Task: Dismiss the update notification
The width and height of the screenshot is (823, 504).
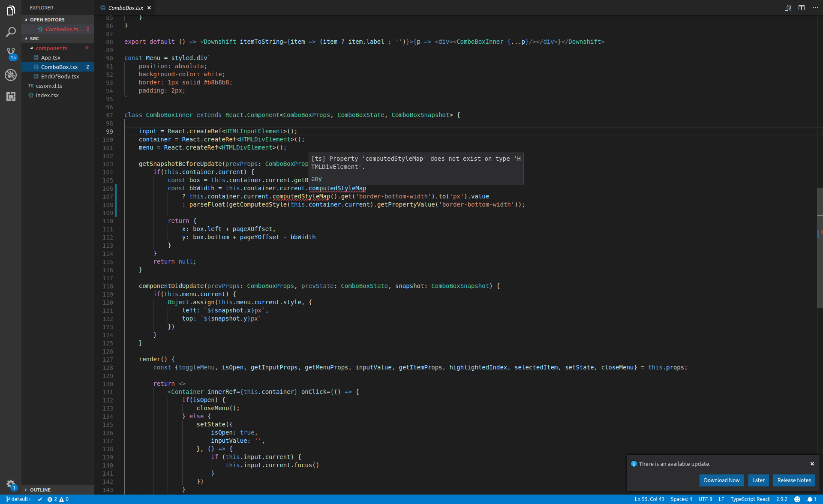Action: 812,464
